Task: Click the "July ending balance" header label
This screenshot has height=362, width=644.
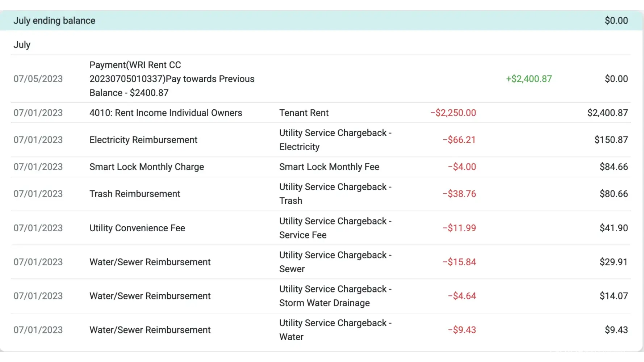Action: (x=54, y=21)
